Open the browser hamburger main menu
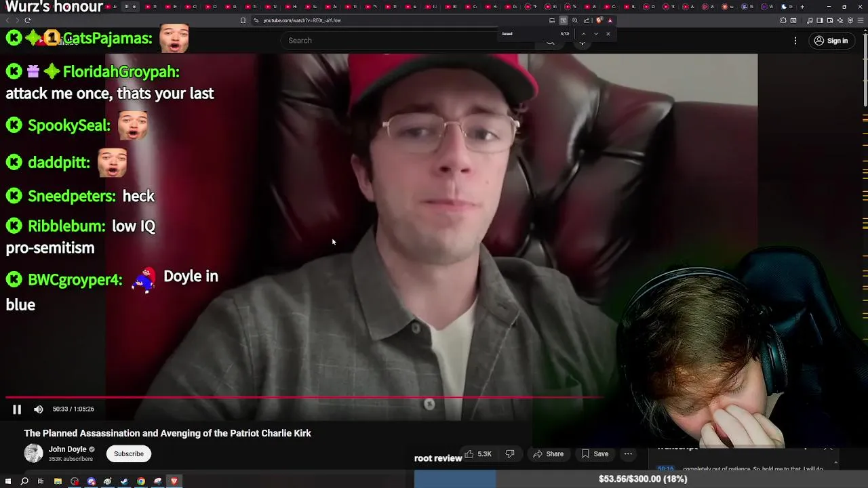The image size is (868, 488). click(x=861, y=20)
